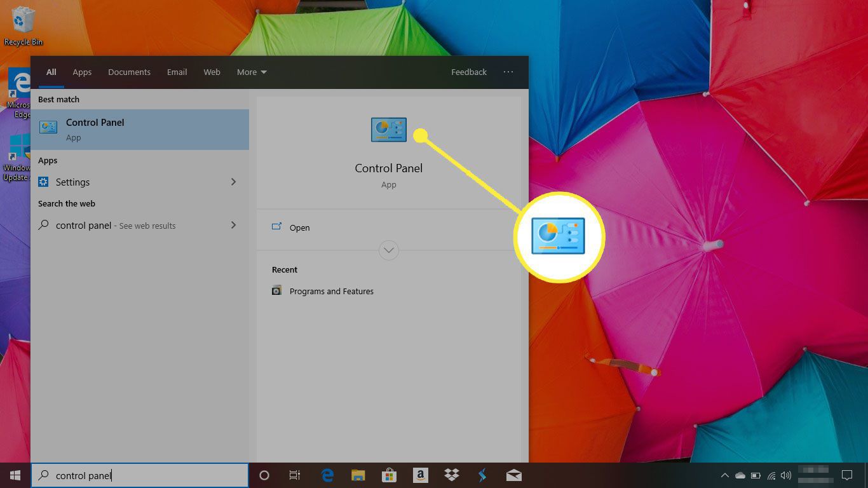Open File Explorer from the taskbar
The width and height of the screenshot is (868, 488).
click(x=358, y=475)
